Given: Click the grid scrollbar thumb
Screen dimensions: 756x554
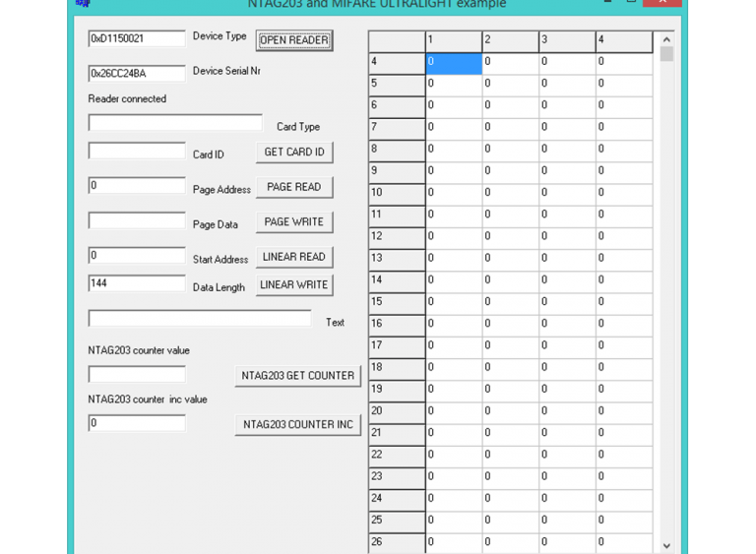Looking at the screenshot, I should [666, 53].
